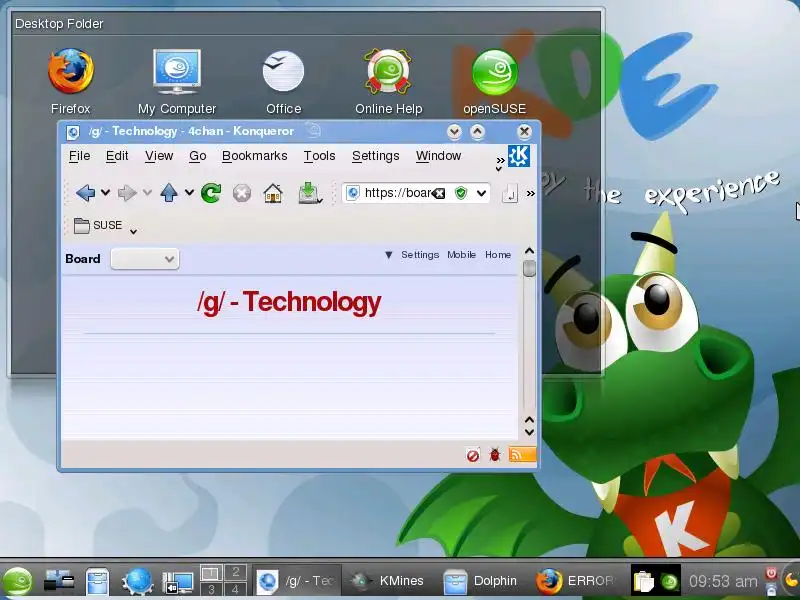Click the Home link on the page
Image resolution: width=800 pixels, height=600 pixels.
pos(498,255)
